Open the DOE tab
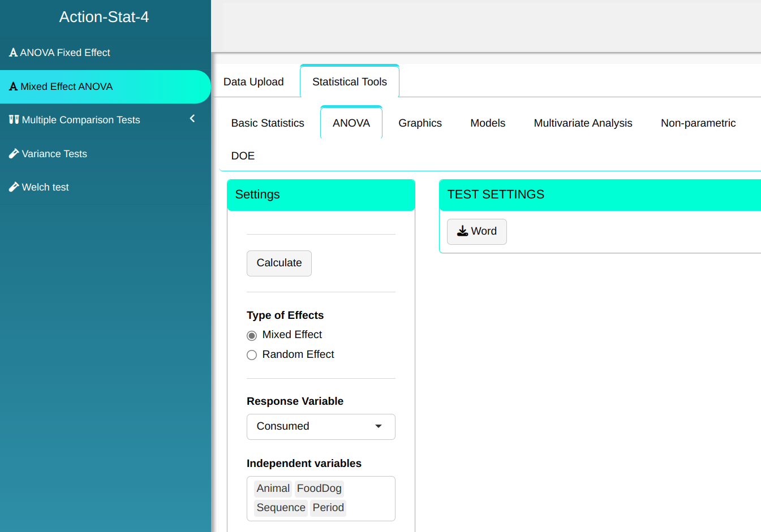The height and width of the screenshot is (532, 761). point(243,156)
